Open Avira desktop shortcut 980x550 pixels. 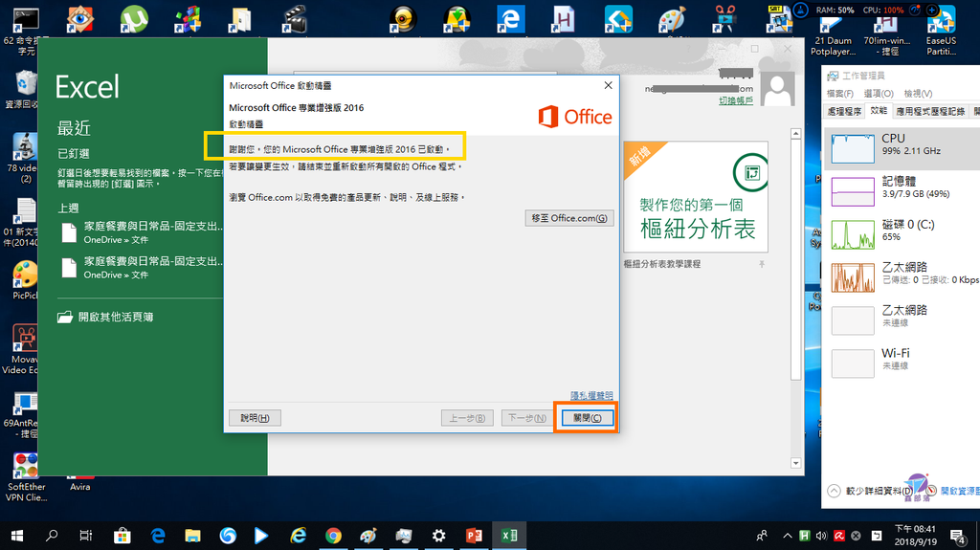click(80, 483)
